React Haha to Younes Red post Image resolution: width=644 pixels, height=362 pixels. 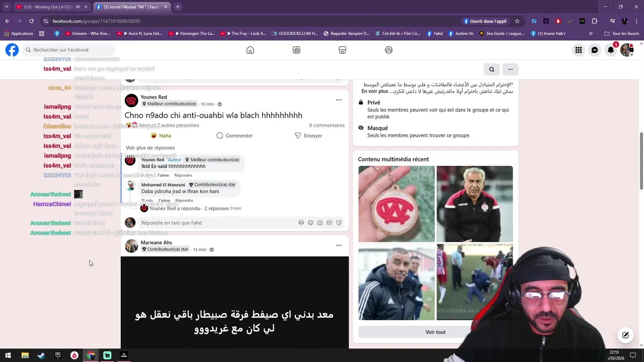click(x=161, y=136)
